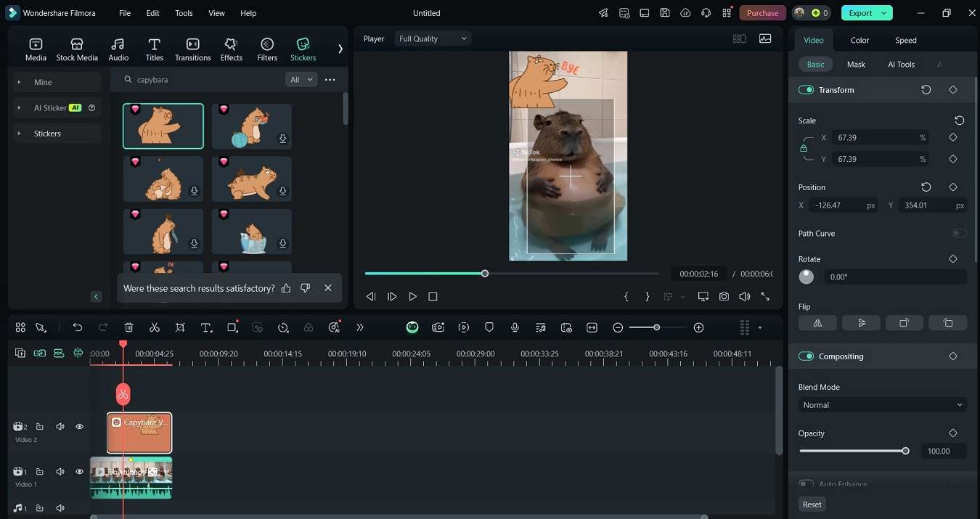Open the Tools menu

(184, 13)
